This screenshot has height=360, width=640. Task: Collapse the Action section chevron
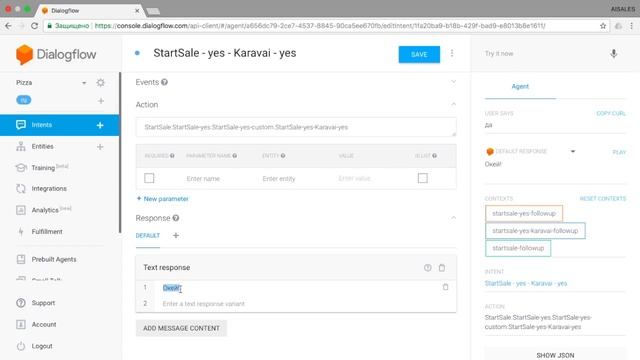[453, 104]
